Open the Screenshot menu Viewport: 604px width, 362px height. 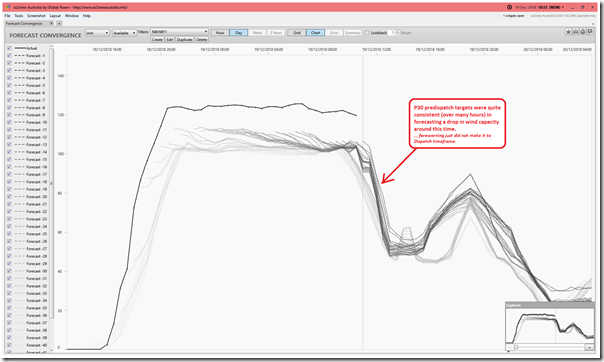(x=36, y=16)
